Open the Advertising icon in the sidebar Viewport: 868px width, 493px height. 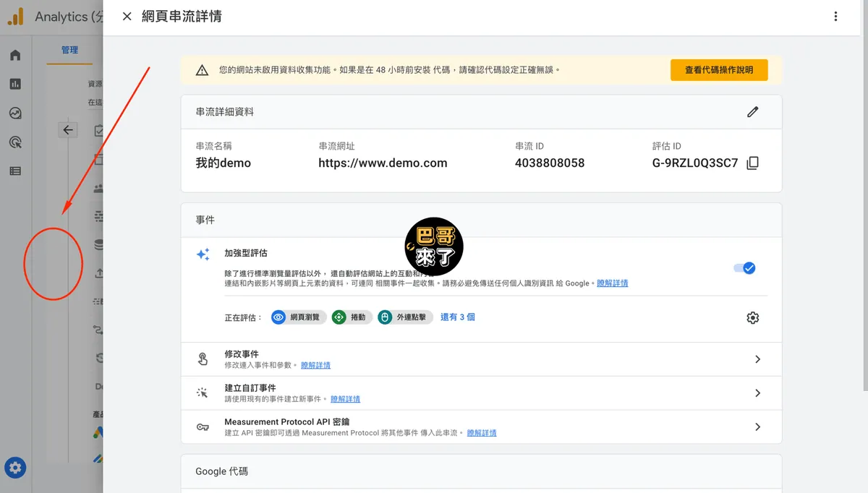[x=15, y=142]
